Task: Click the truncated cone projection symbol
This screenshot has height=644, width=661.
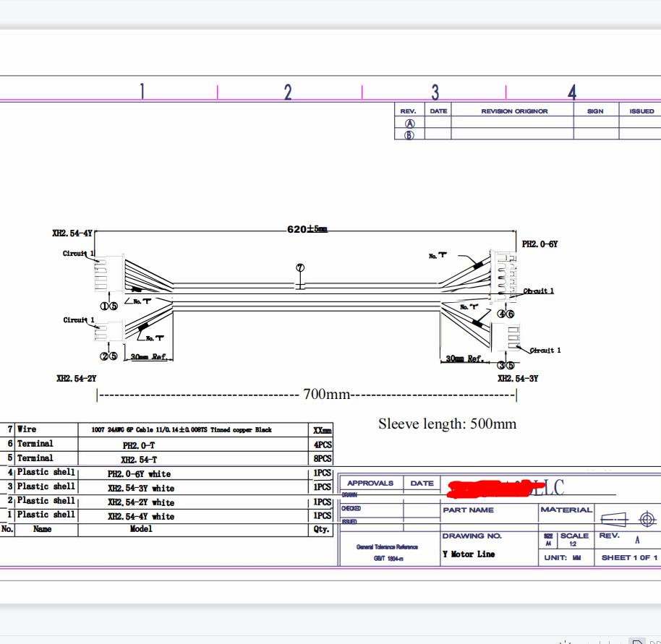Action: (612, 518)
